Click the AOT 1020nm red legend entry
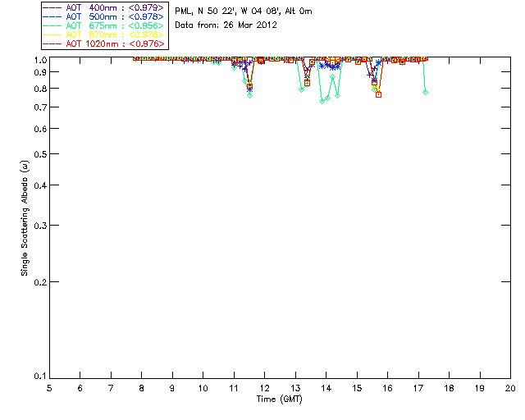 (105, 43)
